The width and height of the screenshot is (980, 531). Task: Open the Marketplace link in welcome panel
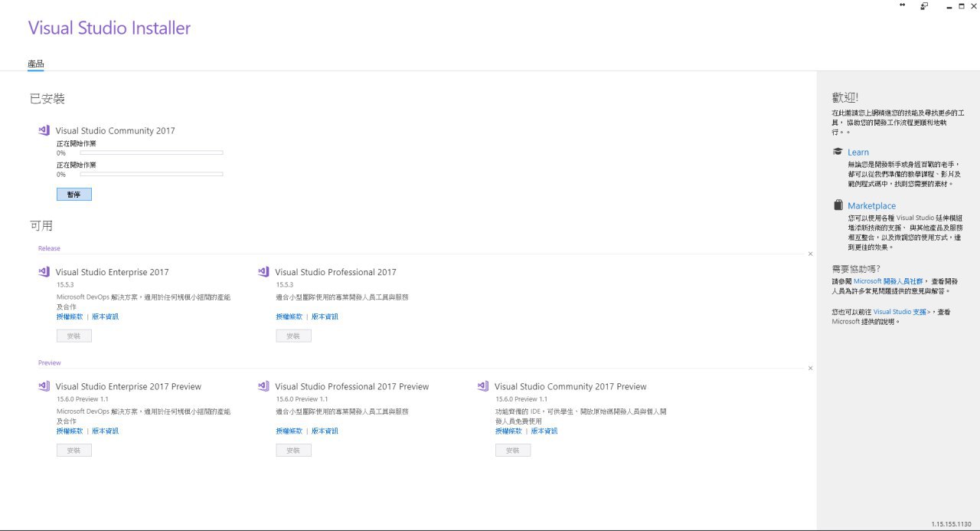click(x=871, y=206)
